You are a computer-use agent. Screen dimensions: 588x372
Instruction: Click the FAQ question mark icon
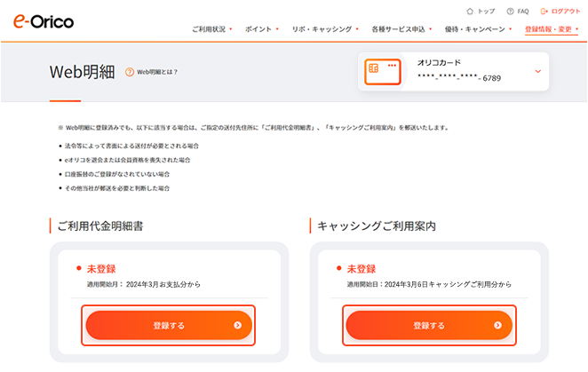coord(510,12)
